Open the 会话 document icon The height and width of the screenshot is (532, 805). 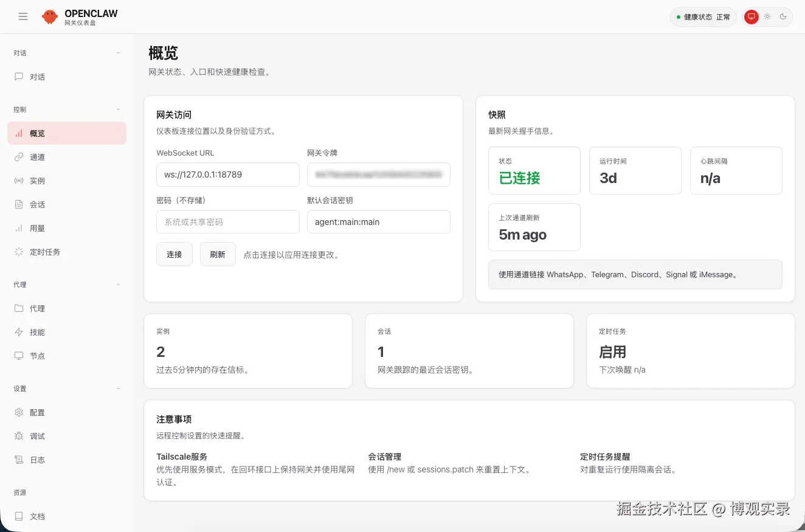19,204
